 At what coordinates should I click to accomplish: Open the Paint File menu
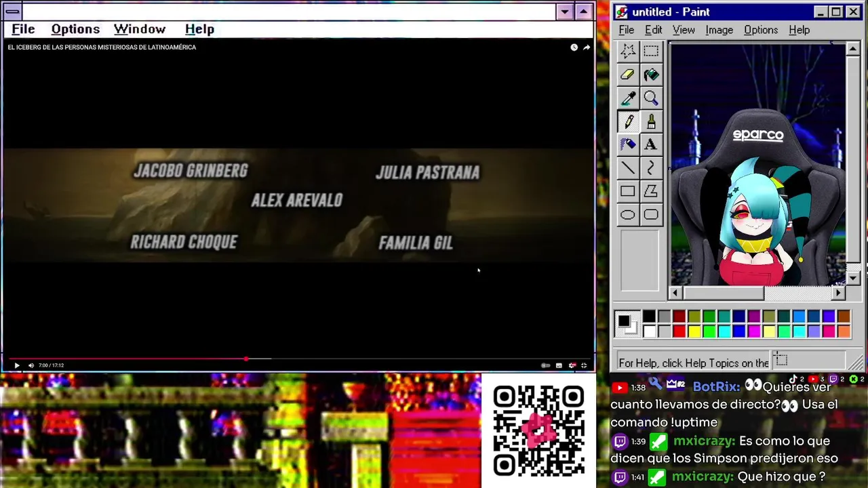(x=627, y=30)
